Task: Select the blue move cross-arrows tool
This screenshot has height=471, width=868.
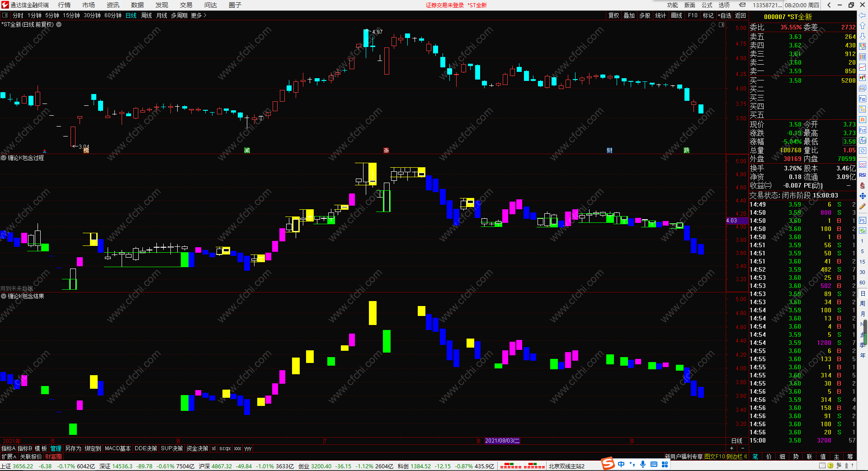Action: pos(863,196)
